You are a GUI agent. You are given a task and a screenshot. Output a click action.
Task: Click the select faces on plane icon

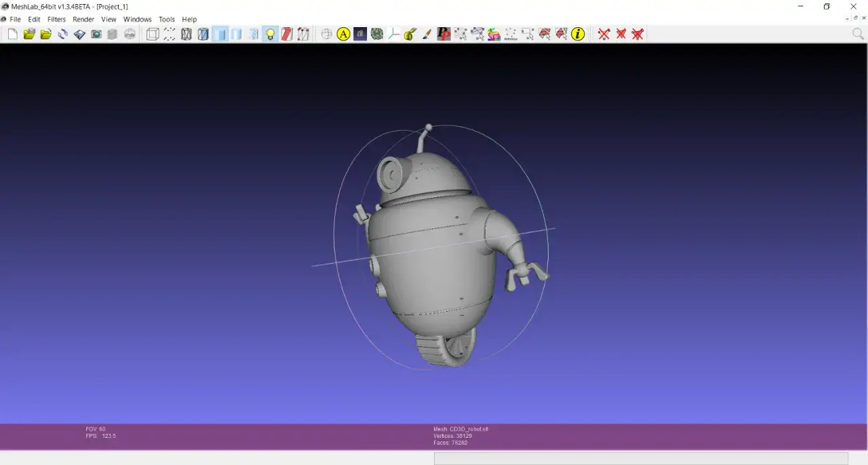click(x=477, y=34)
